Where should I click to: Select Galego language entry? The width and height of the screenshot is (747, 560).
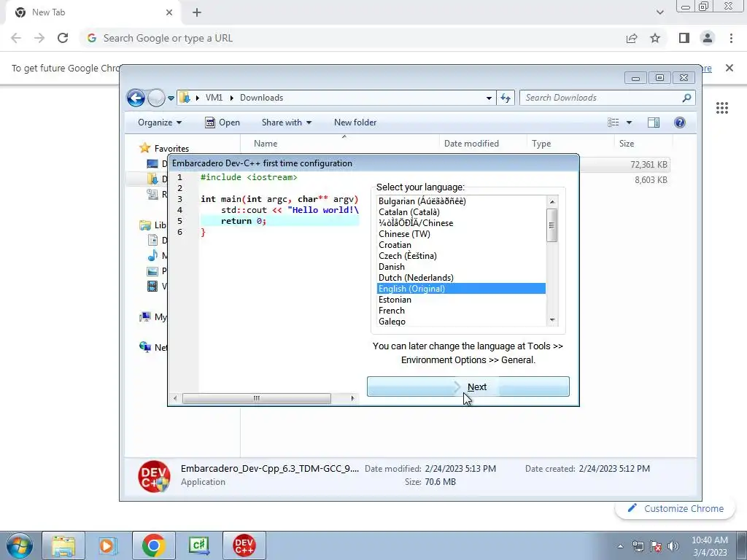(461, 322)
